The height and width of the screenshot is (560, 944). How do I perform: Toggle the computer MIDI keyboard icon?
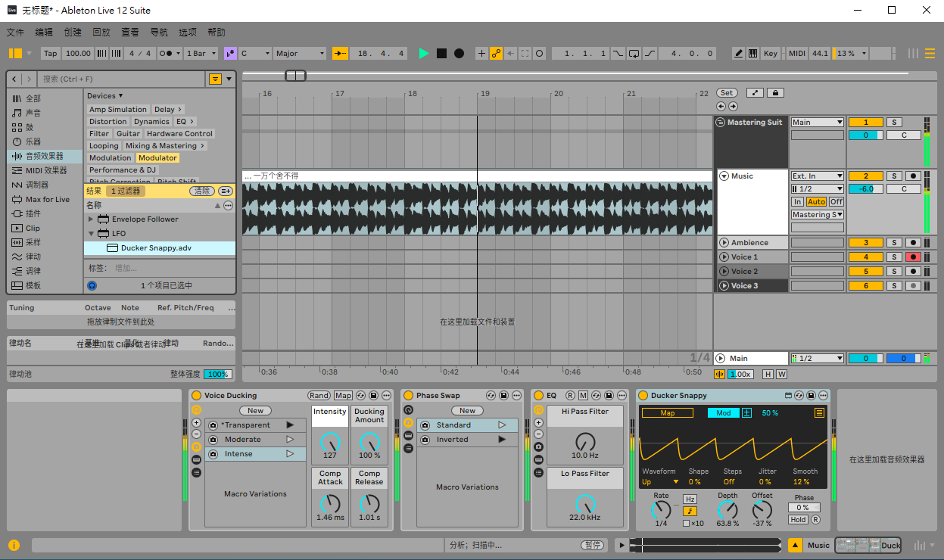753,54
